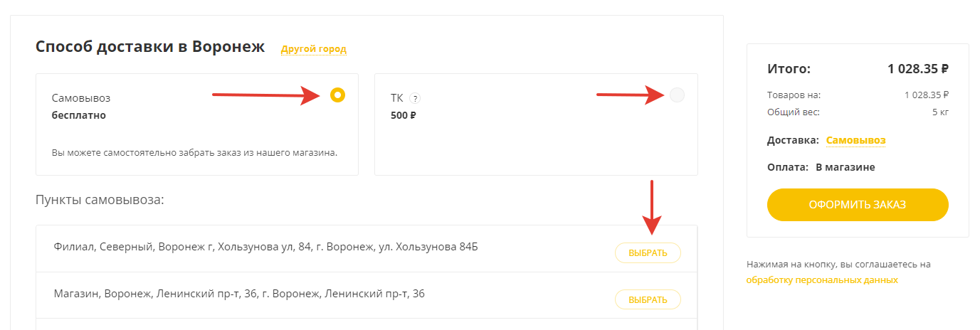Image resolution: width=980 pixels, height=330 pixels.
Task: Click the Пункты самовывоза heading
Action: point(100,199)
